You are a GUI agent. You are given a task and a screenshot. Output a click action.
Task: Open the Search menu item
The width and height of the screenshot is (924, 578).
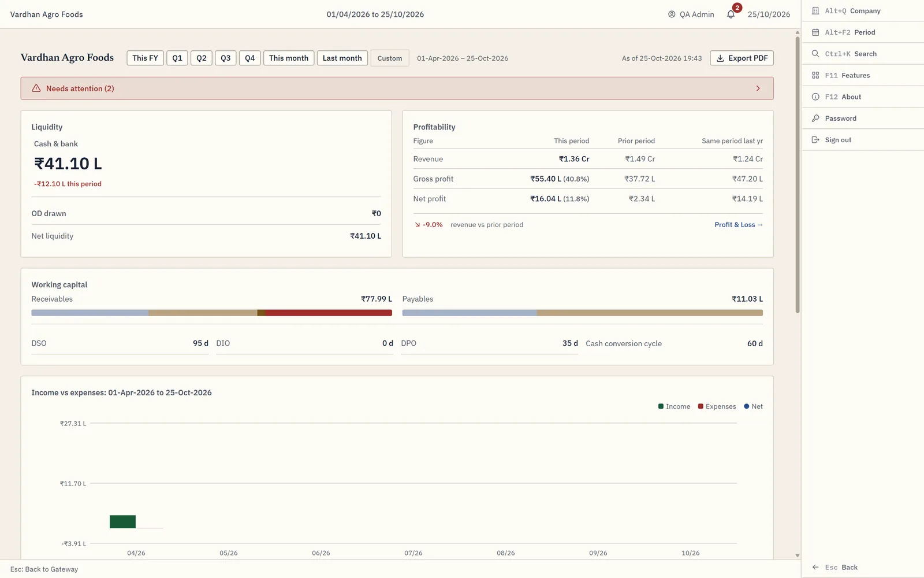click(863, 54)
